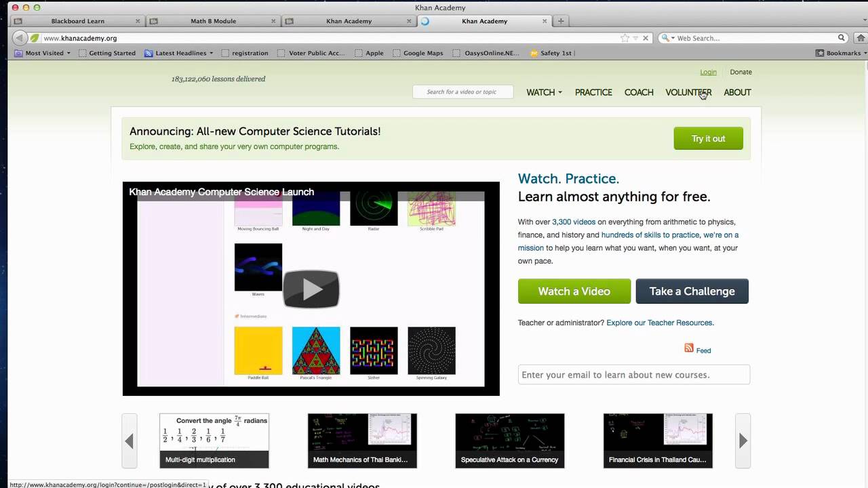Click the RSS Feed icon on the page

pyautogui.click(x=689, y=348)
